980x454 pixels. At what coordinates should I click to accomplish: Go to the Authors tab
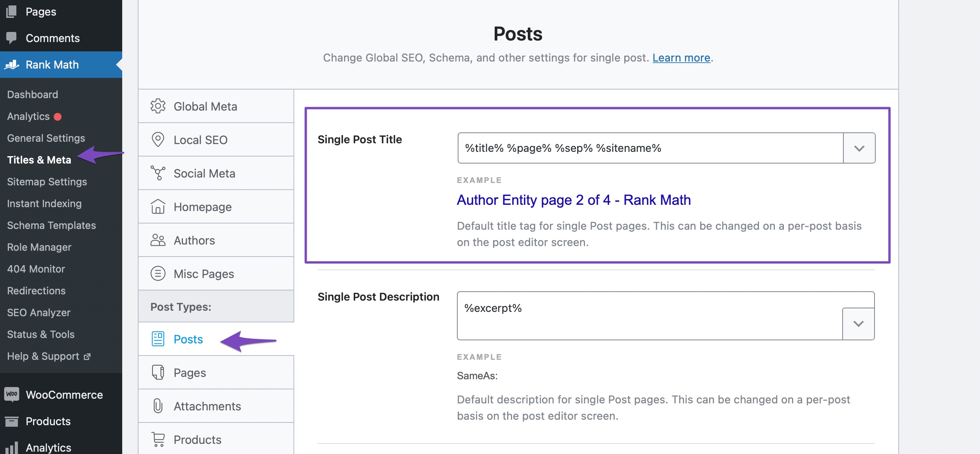[x=216, y=240]
